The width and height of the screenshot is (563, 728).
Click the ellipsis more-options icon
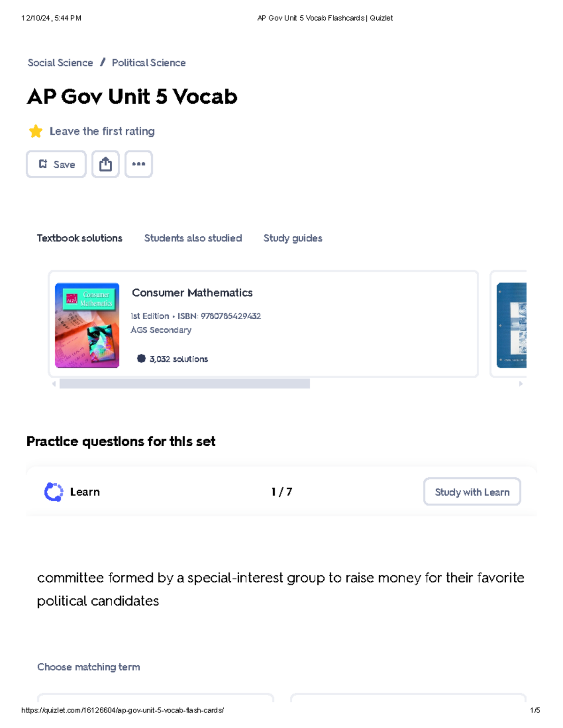coord(139,164)
